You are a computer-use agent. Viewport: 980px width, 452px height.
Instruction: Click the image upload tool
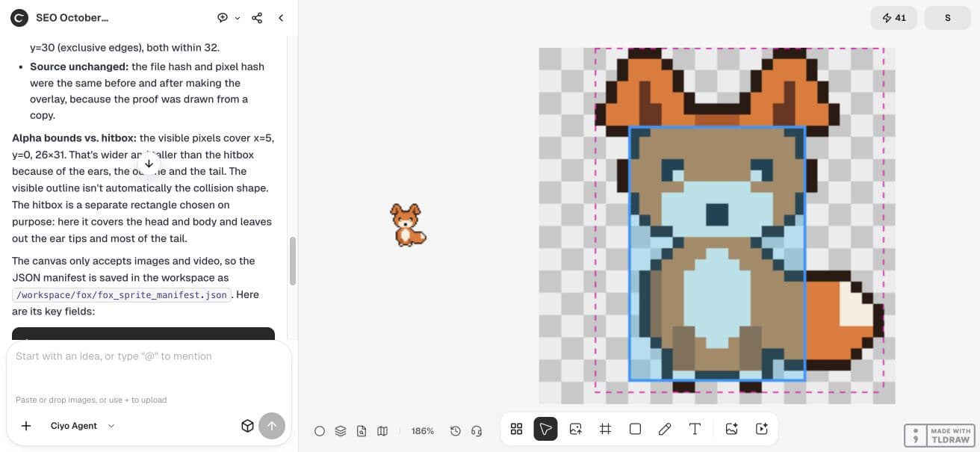click(575, 429)
